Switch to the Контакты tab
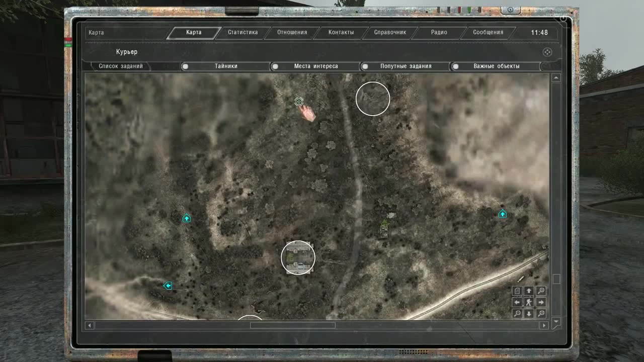Image resolution: width=644 pixels, height=362 pixels. [341, 33]
